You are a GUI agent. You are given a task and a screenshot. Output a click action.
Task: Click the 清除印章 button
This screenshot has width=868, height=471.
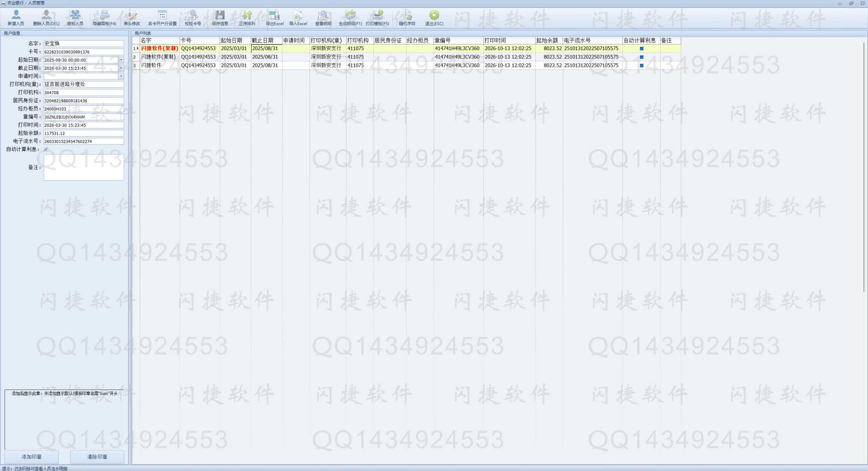[x=97, y=457]
